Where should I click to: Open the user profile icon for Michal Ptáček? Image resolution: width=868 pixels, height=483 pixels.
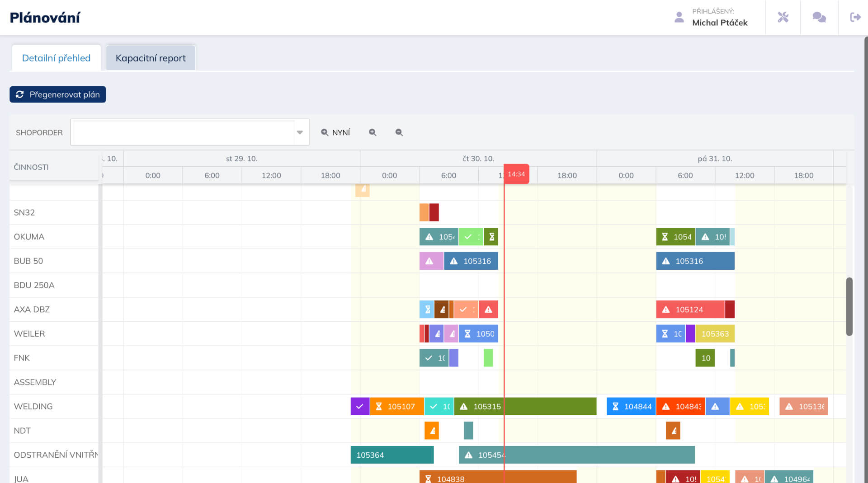pos(679,17)
